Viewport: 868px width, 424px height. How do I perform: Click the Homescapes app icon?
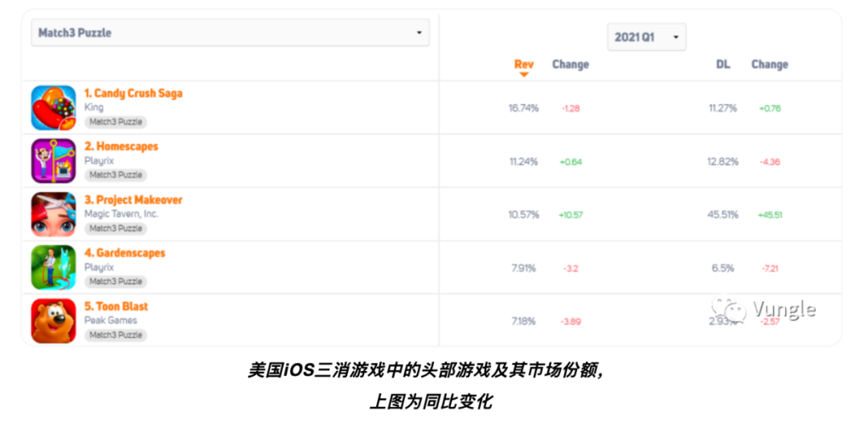point(53,161)
